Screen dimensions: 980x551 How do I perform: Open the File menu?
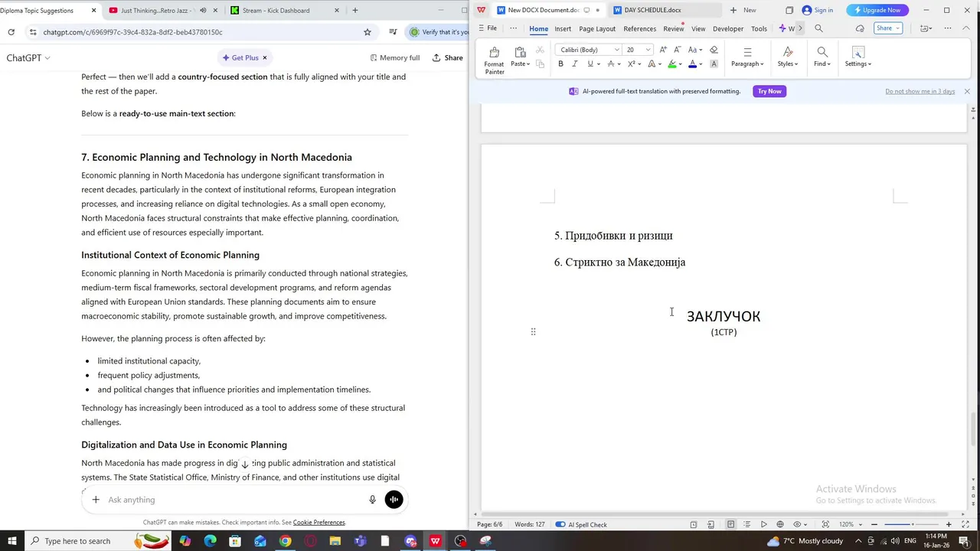coord(487,28)
